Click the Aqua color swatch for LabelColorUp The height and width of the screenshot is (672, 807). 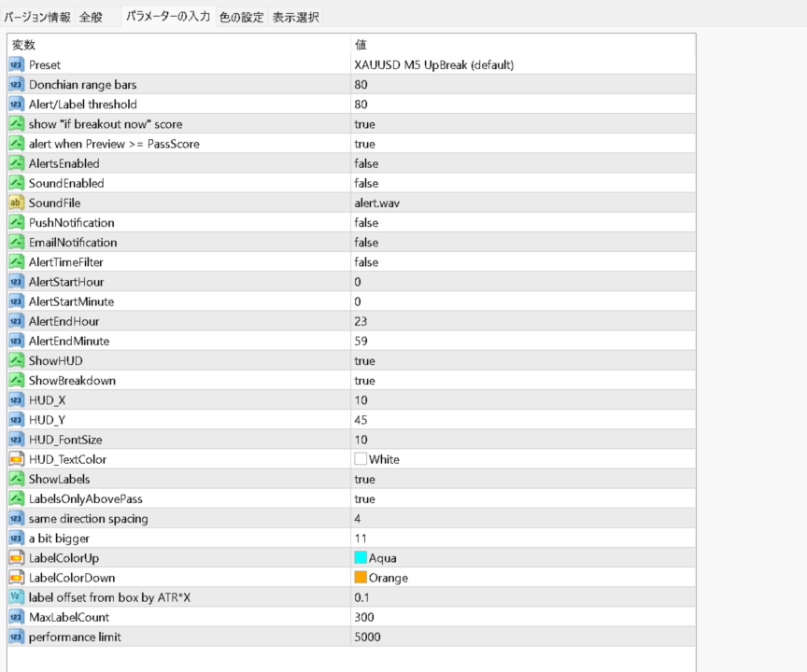pos(361,557)
